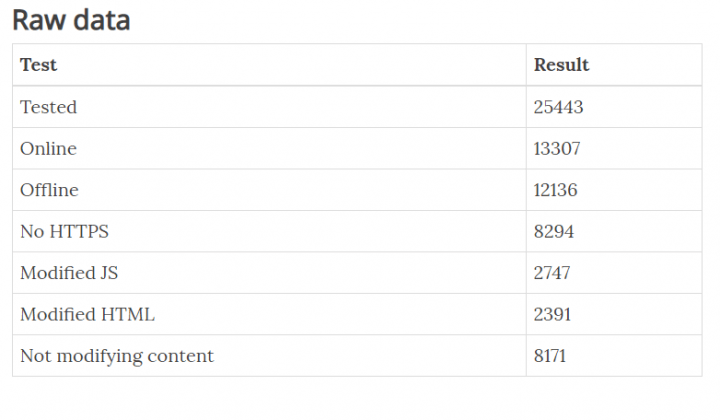The image size is (720, 420).
Task: Click the word 'HTML' in Modified HTML
Action: point(128,315)
